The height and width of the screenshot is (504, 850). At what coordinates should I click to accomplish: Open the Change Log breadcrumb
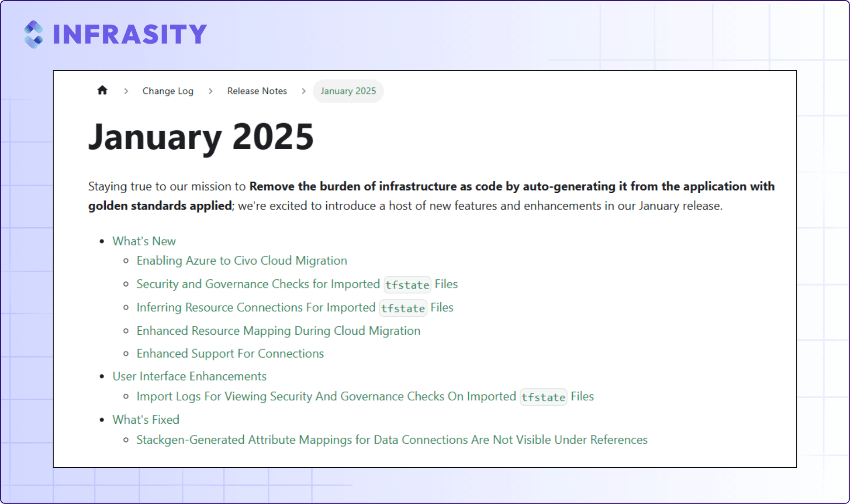pos(168,91)
